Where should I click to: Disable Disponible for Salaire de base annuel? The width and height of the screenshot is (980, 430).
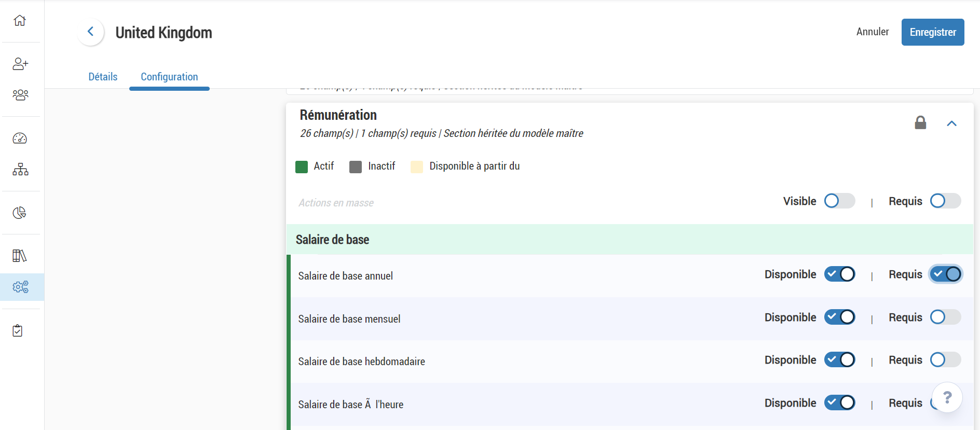tap(839, 274)
